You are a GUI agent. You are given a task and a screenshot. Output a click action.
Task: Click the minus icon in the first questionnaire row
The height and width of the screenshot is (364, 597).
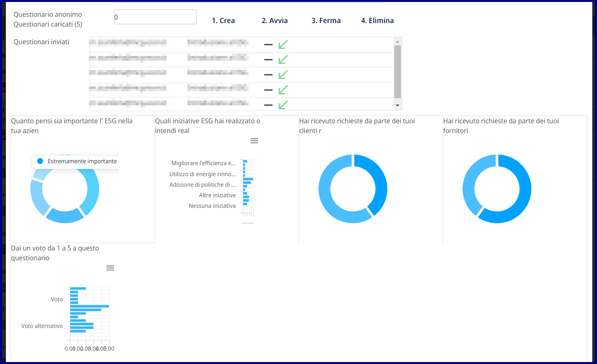pyautogui.click(x=268, y=45)
